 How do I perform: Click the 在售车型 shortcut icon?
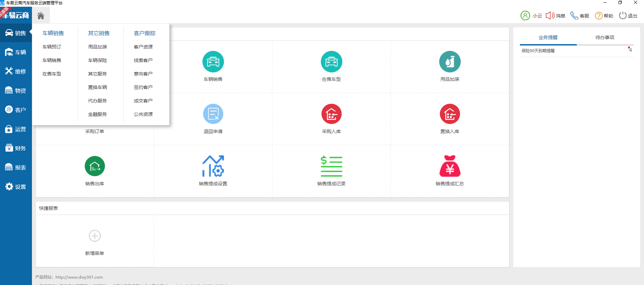click(x=332, y=62)
